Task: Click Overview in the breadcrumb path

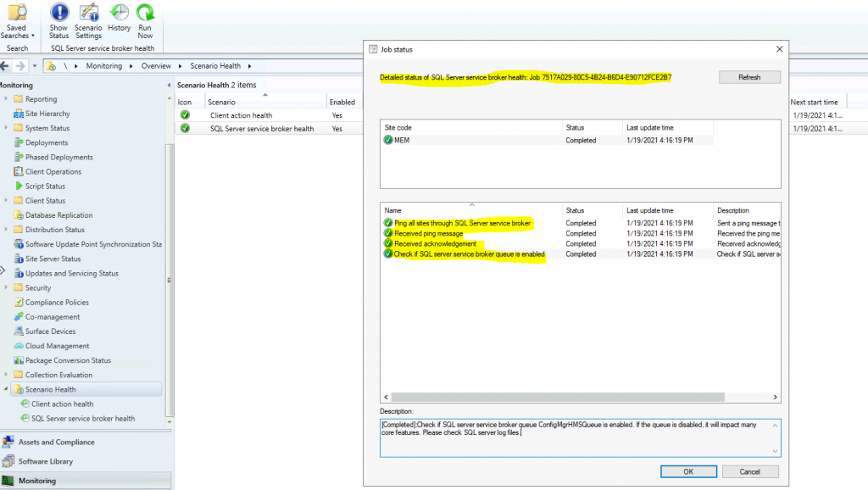Action: (156, 66)
